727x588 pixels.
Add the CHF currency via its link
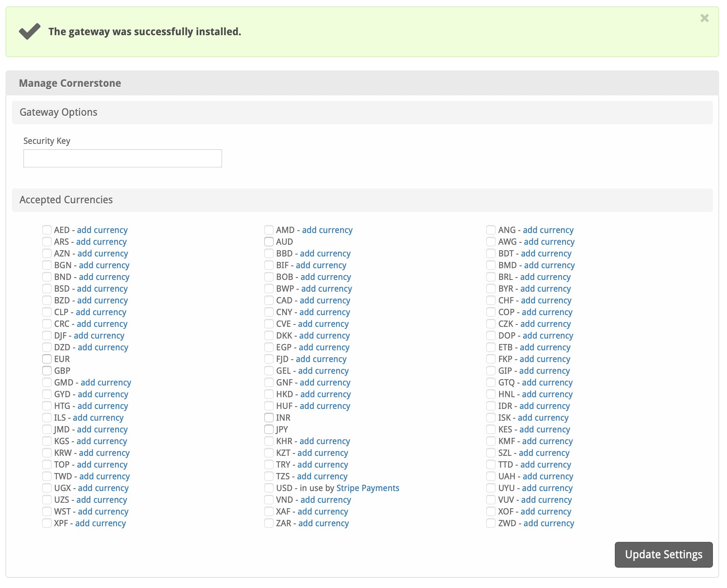click(546, 300)
